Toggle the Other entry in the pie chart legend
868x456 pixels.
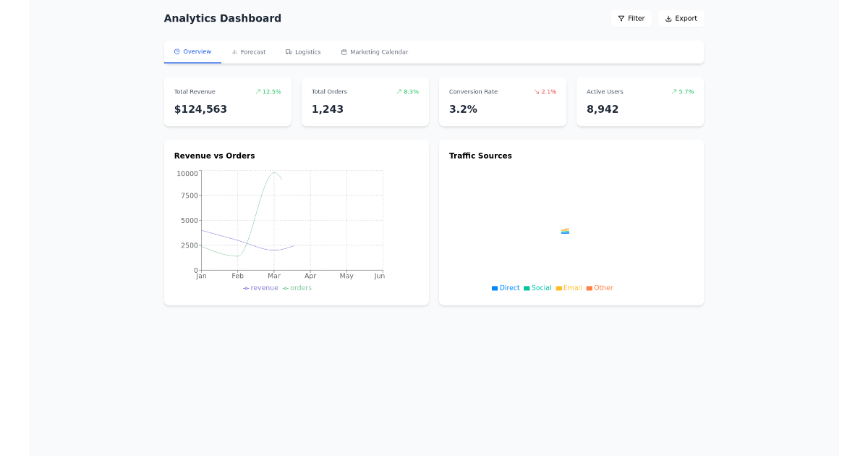point(600,287)
